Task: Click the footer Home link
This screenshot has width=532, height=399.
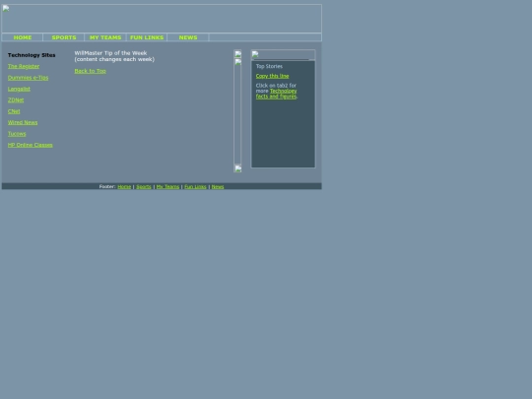Action: coord(124,186)
